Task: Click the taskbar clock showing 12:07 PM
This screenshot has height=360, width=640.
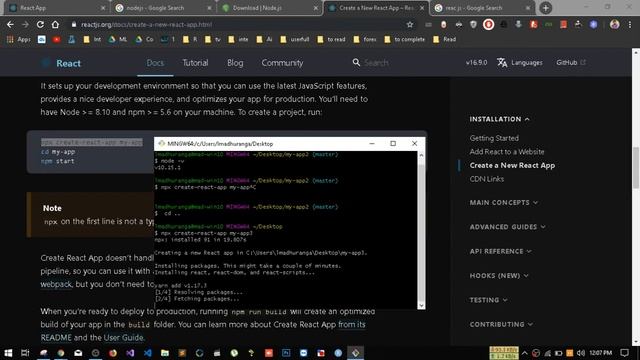Action: point(601,353)
